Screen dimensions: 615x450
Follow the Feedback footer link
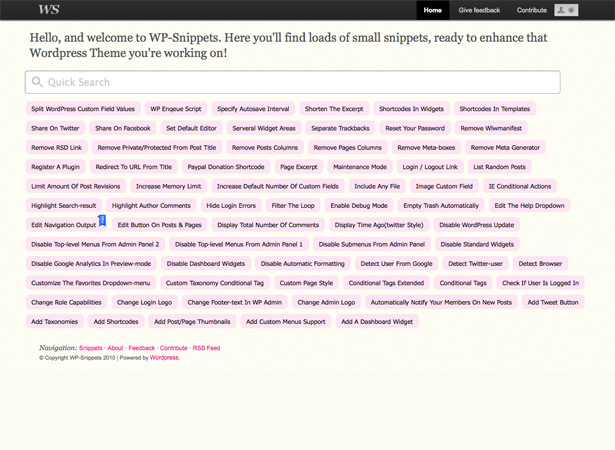tap(142, 348)
